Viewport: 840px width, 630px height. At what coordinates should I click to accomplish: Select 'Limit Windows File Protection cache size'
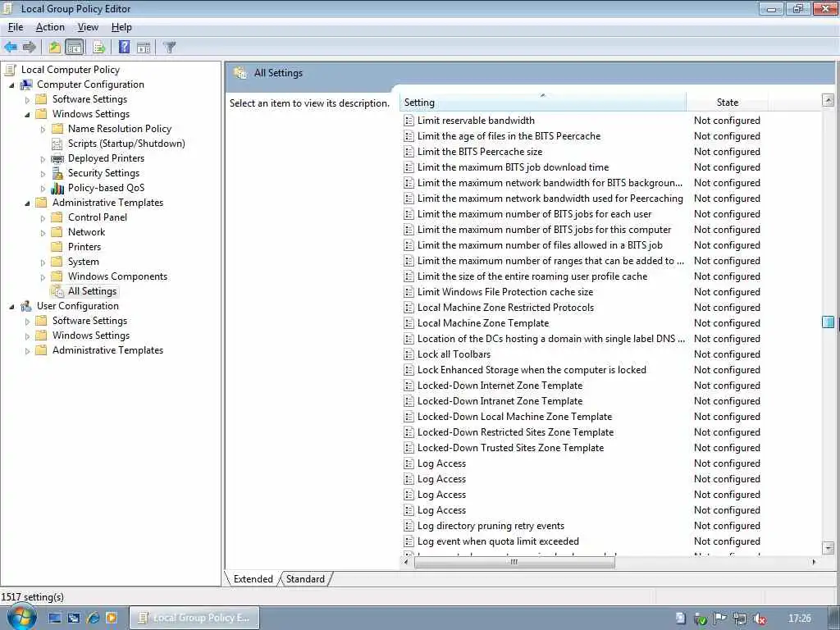tap(504, 292)
